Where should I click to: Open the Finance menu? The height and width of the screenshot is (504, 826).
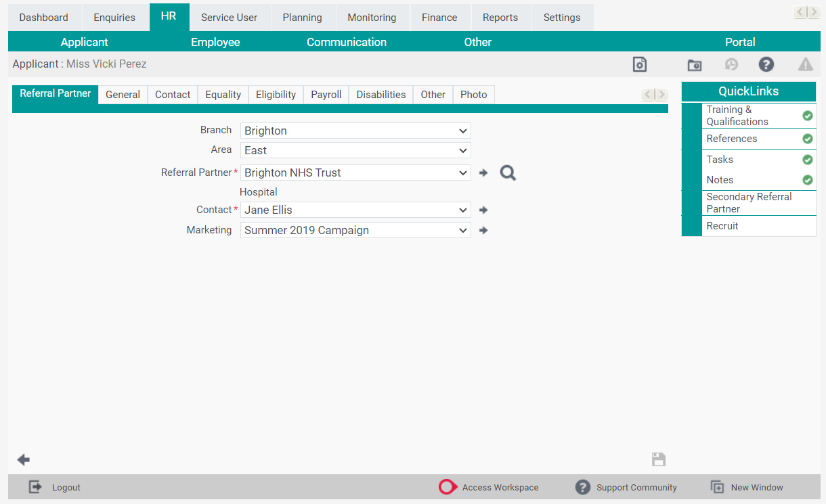[x=439, y=17]
